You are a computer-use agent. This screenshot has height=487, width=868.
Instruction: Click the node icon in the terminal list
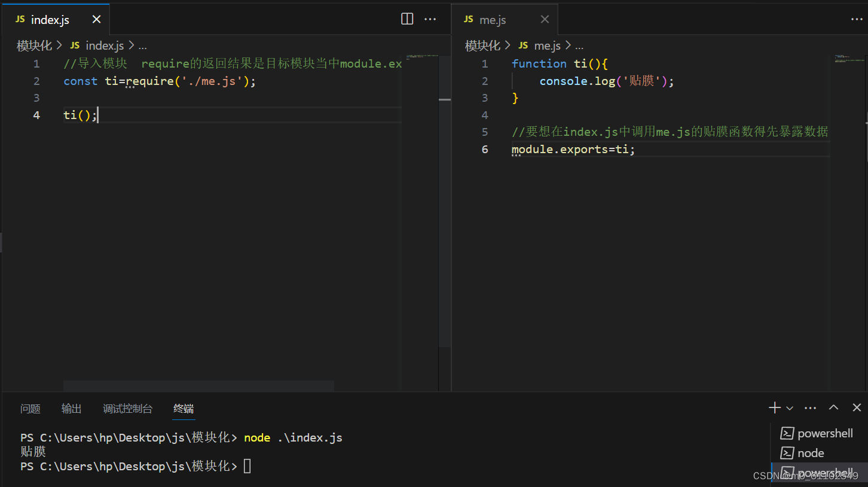pos(787,453)
